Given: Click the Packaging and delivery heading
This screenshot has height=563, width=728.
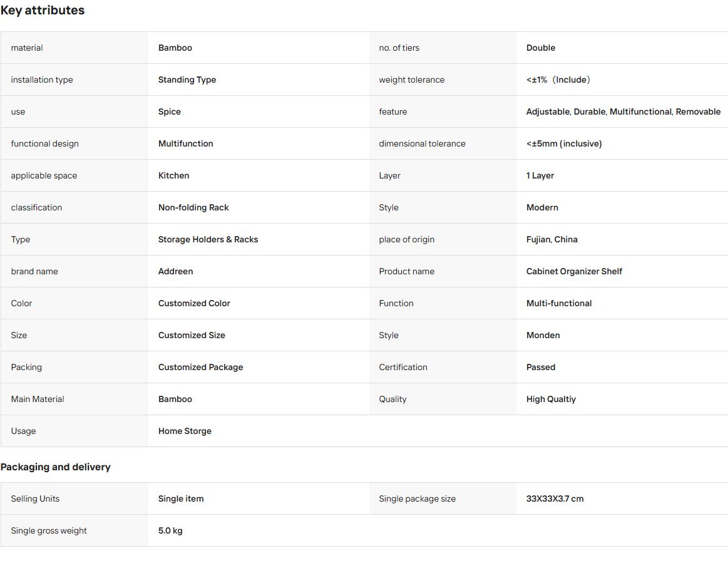Looking at the screenshot, I should pos(55,467).
